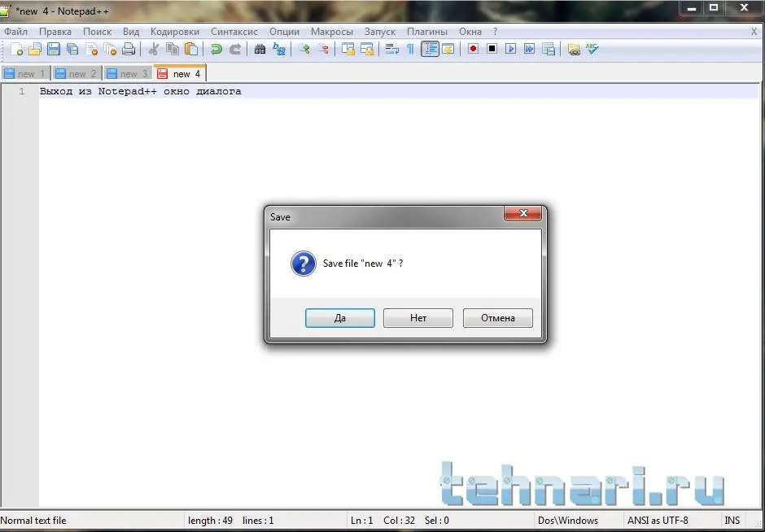Create a new document with New icon

[16, 49]
